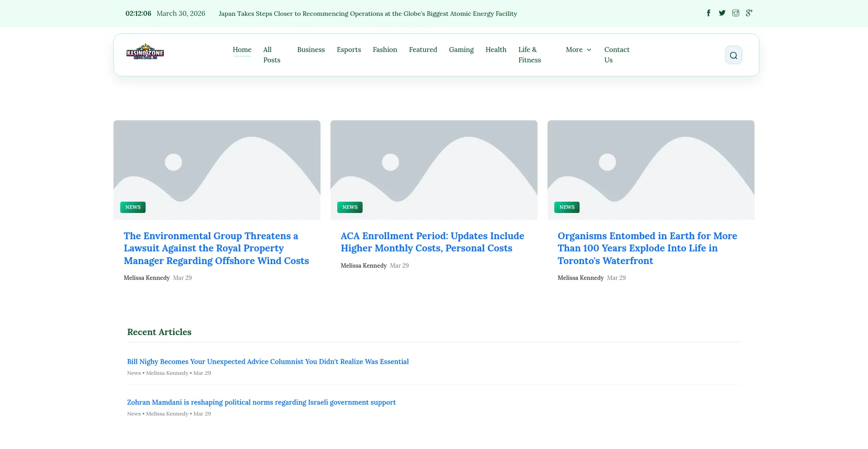The width and height of the screenshot is (868, 449).
Task: Expand the More menu chevron
Action: click(x=589, y=50)
